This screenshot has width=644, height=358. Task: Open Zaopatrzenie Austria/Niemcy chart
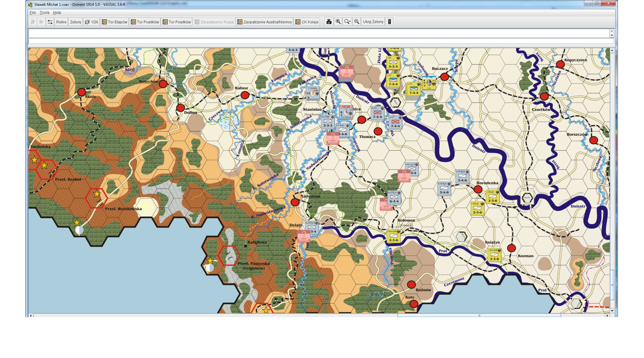coord(265,22)
